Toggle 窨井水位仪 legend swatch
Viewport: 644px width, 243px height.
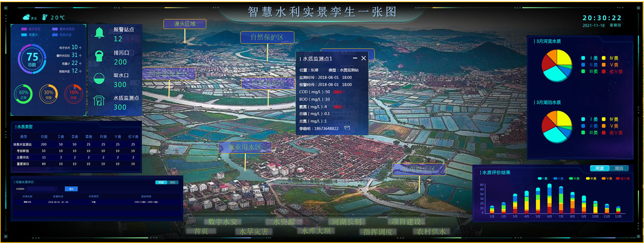coord(55,29)
